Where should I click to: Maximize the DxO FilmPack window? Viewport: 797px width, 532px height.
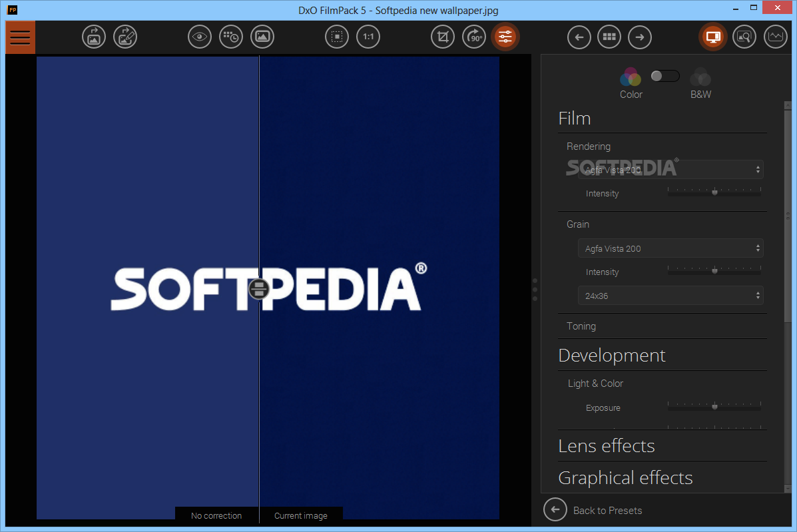754,7
